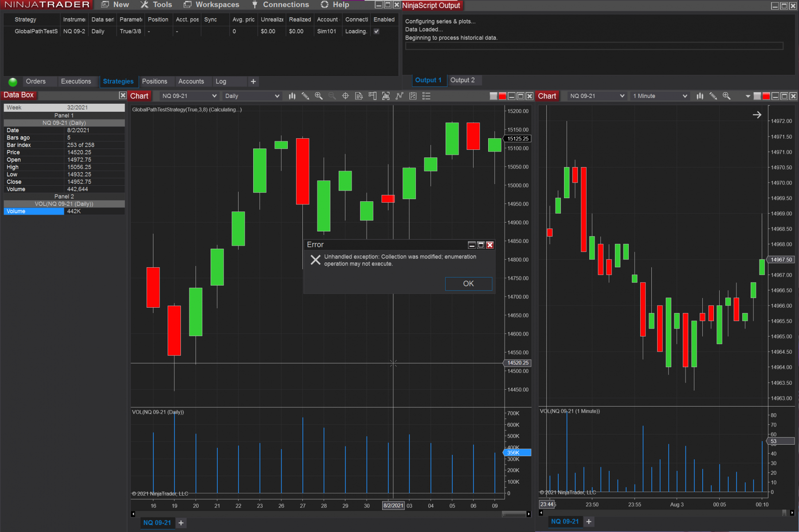The height and width of the screenshot is (532, 799).
Task: Click the Unrealized column header
Action: [272, 20]
